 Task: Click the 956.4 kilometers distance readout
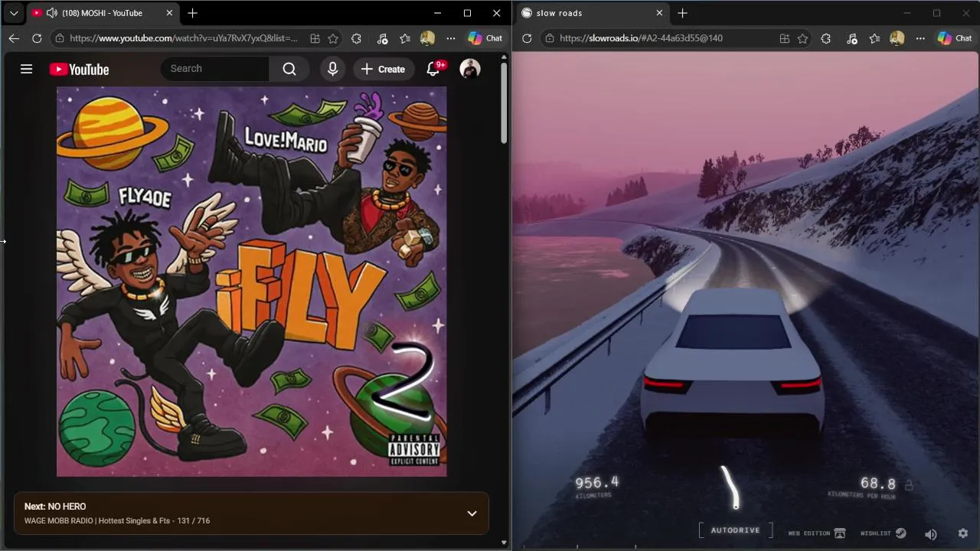(596, 483)
